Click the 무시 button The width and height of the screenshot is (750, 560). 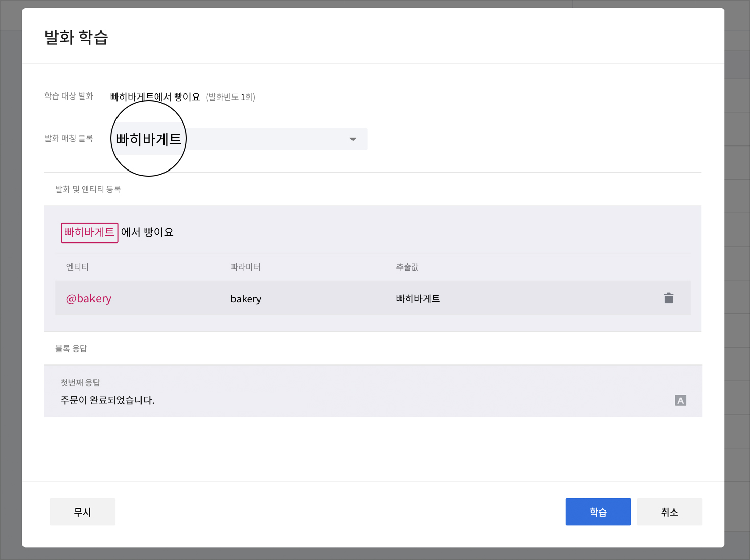(82, 512)
